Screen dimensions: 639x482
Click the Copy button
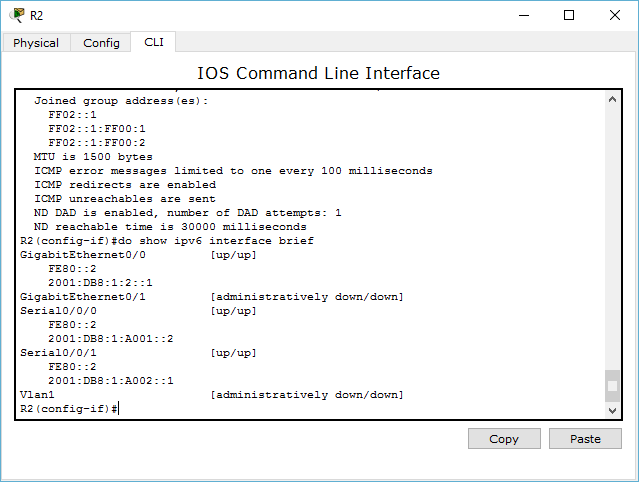point(504,439)
